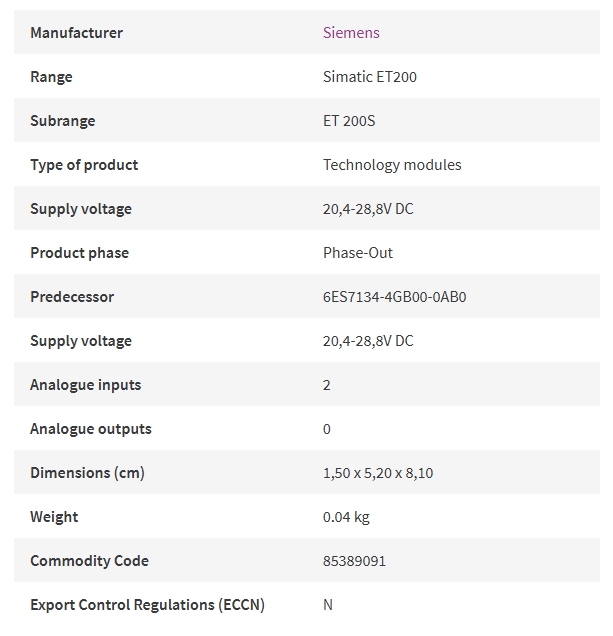Image resolution: width=613 pixels, height=636 pixels.
Task: Click the Predecessor row label
Action: click(72, 297)
